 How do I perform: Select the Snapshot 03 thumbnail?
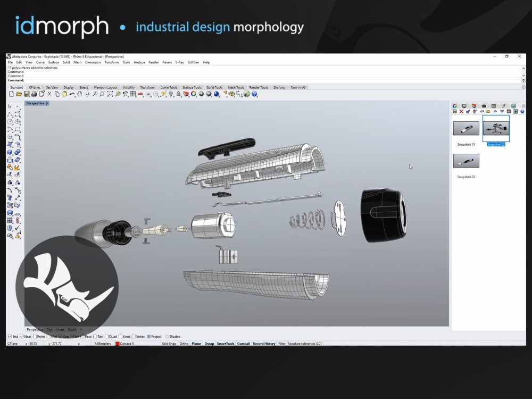466,160
